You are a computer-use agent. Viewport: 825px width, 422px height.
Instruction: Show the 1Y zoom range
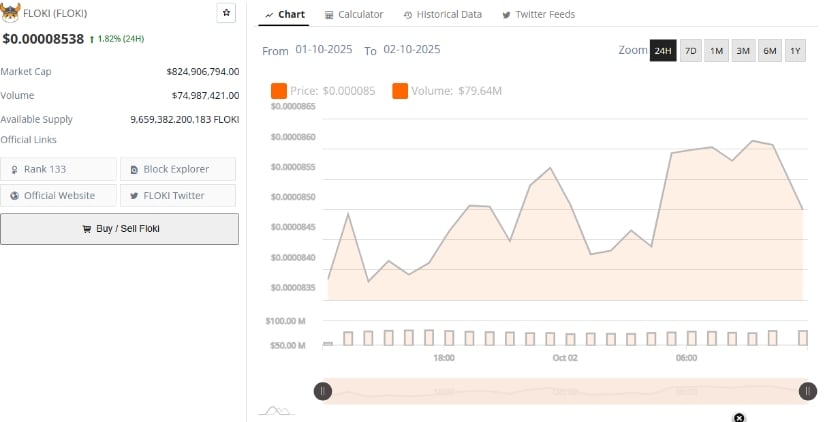click(795, 51)
